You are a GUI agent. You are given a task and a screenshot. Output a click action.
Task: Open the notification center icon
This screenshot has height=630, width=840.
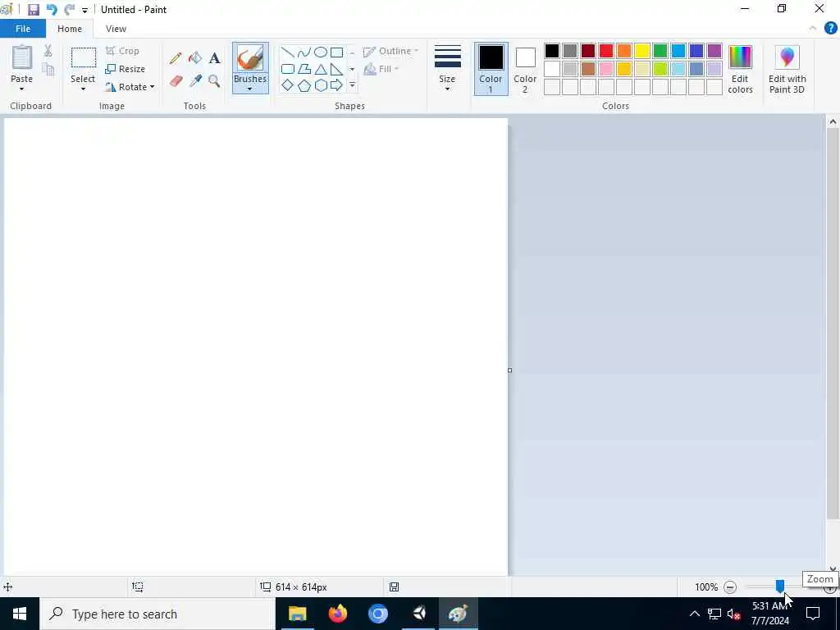(x=813, y=614)
